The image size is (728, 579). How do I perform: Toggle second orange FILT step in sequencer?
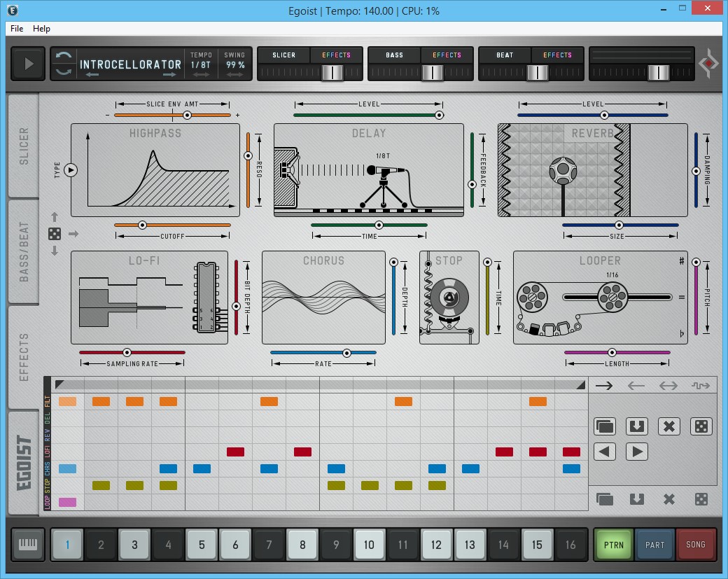101,402
